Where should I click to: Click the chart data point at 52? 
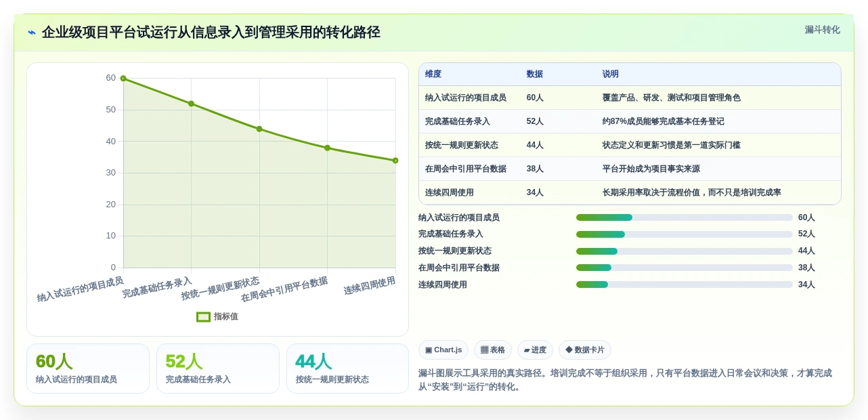[x=192, y=104]
